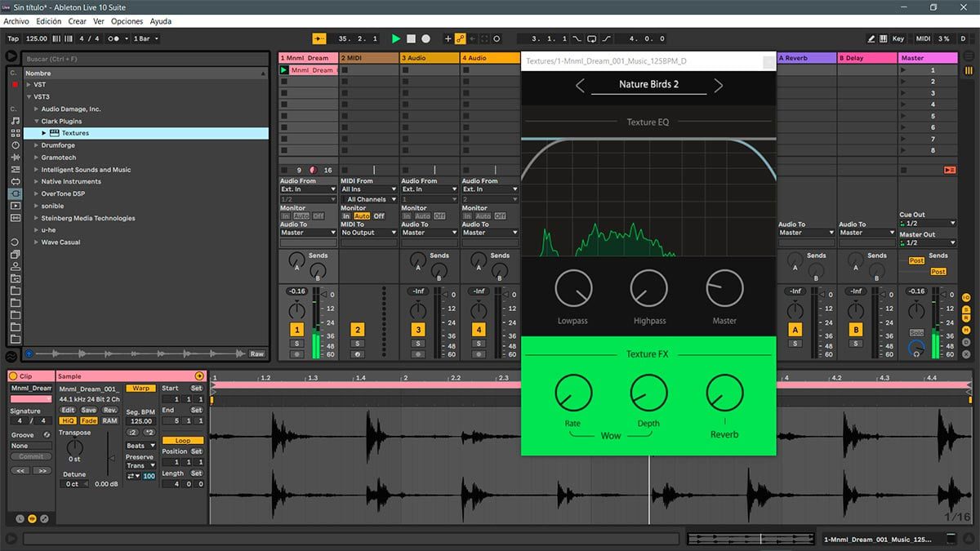Click the clip color chooser pink swatch
Viewport: 980px width, 551px height.
coord(30,399)
